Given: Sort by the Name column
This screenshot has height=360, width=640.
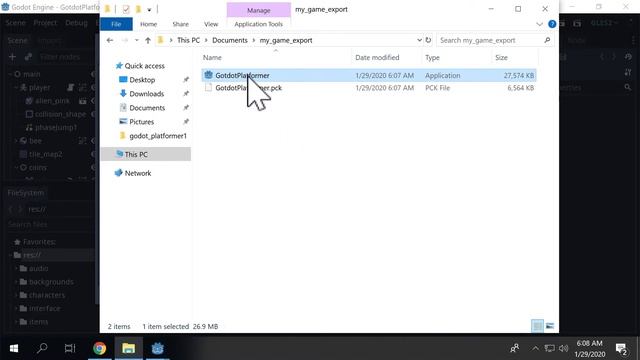Looking at the screenshot, I should tap(212, 58).
